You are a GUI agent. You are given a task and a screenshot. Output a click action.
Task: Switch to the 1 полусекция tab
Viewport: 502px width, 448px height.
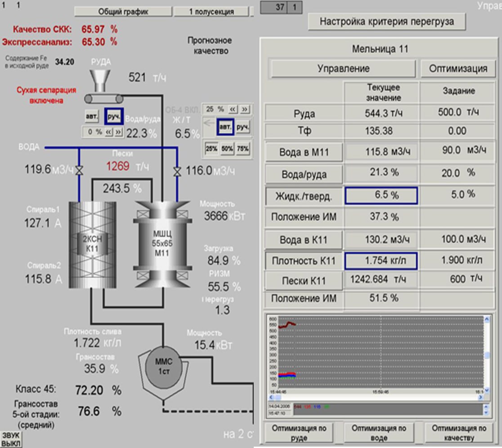click(211, 12)
